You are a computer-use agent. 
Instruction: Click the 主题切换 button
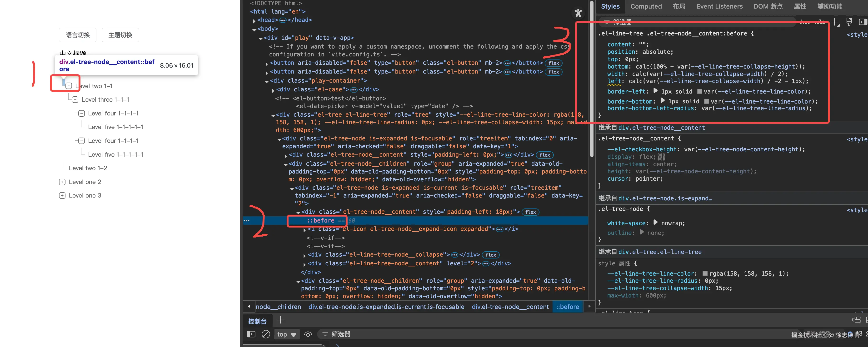click(120, 35)
